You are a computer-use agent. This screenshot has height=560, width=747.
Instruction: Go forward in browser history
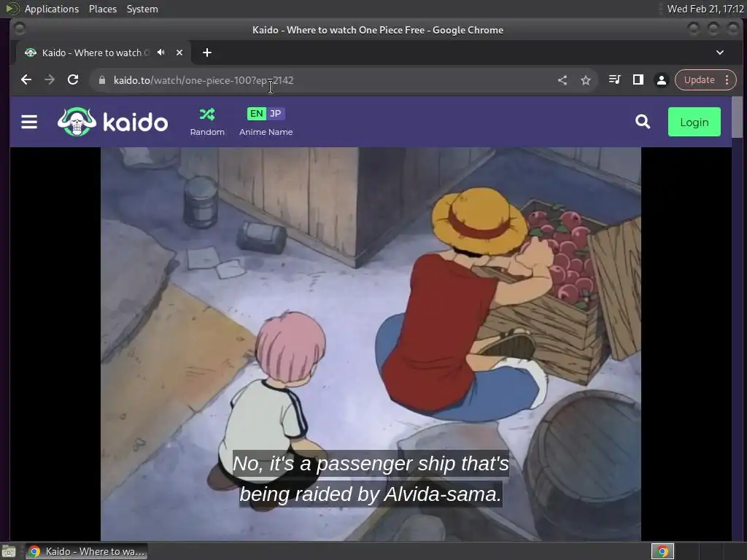point(50,80)
